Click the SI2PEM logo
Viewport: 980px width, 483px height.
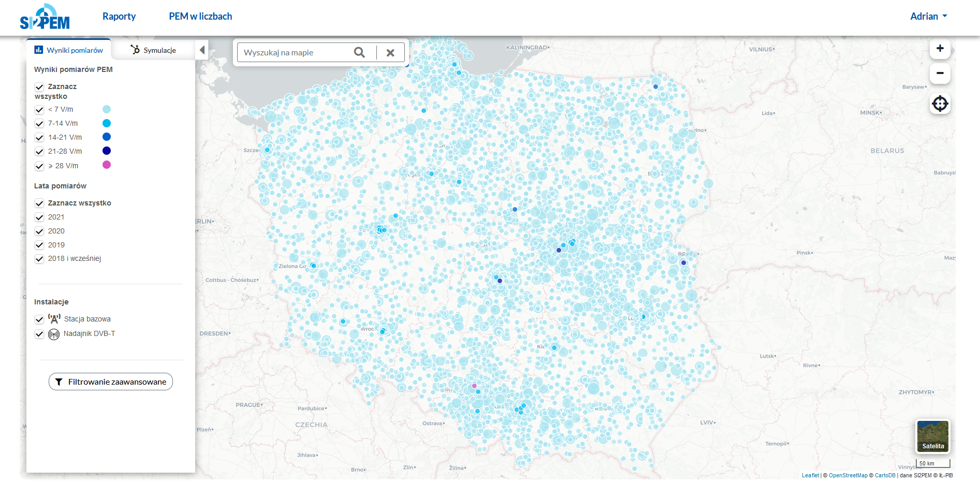(45, 16)
